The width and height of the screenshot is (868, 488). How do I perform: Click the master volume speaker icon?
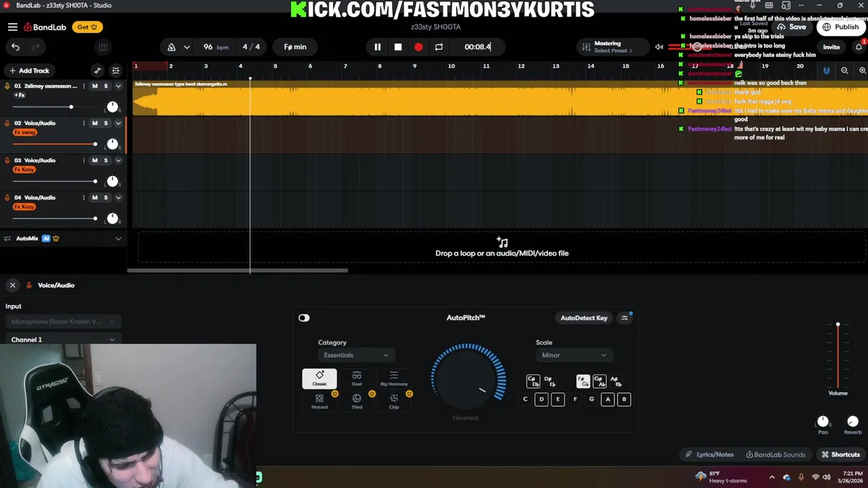(658, 47)
